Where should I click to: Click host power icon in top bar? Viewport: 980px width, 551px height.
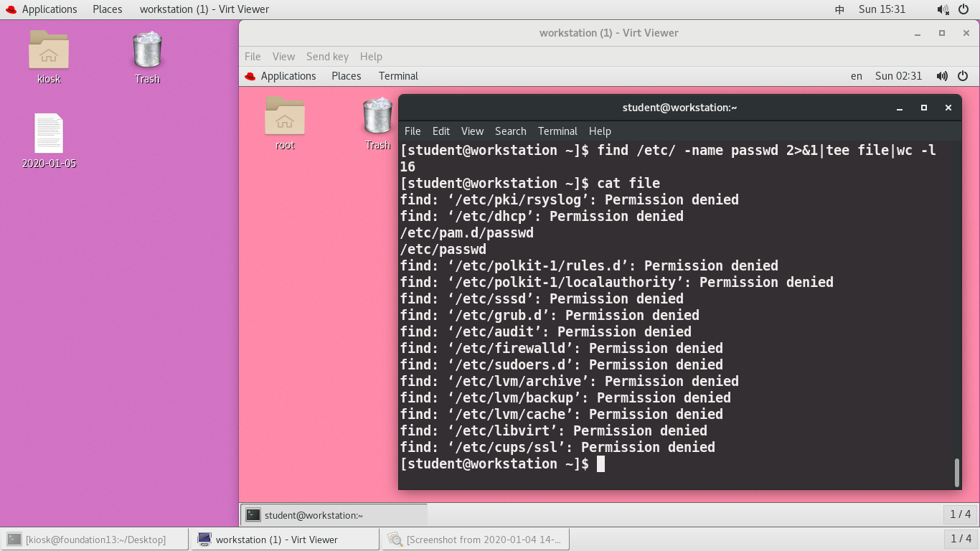pyautogui.click(x=963, y=9)
